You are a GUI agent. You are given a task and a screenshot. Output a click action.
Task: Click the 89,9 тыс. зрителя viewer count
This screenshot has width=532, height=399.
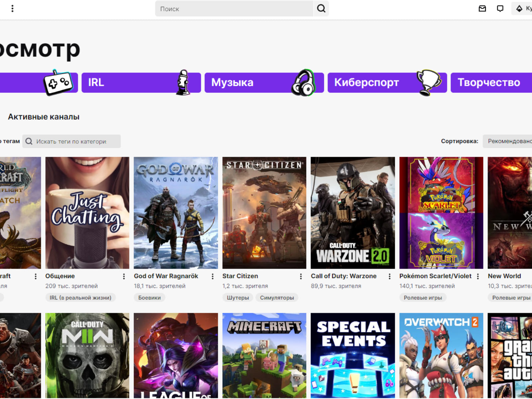pyautogui.click(x=336, y=286)
